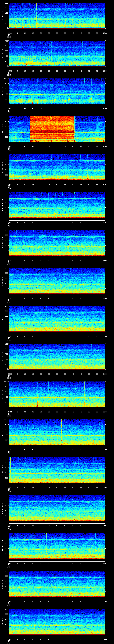Click the "3:18:00" start time label

pyautogui.click(x=9, y=184)
